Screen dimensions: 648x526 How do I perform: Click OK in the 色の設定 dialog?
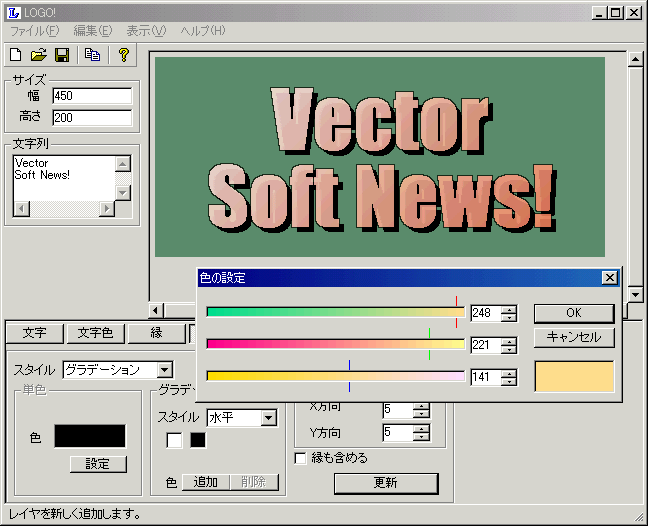point(574,313)
